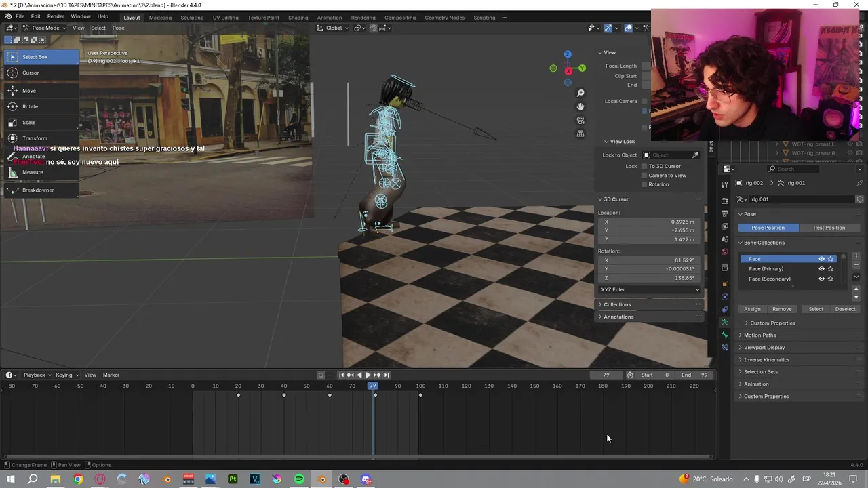Switch to the Shading workspace tab
Image resolution: width=868 pixels, height=488 pixels.
tap(298, 17)
